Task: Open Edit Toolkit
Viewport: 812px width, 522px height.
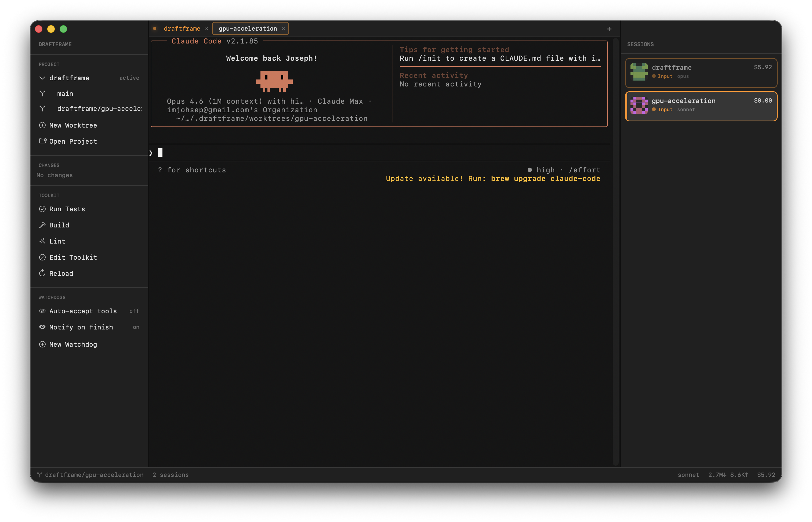Action: tap(73, 257)
